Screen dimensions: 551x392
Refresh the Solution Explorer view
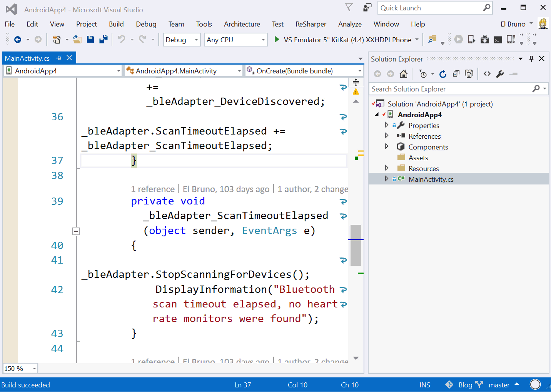(x=443, y=74)
